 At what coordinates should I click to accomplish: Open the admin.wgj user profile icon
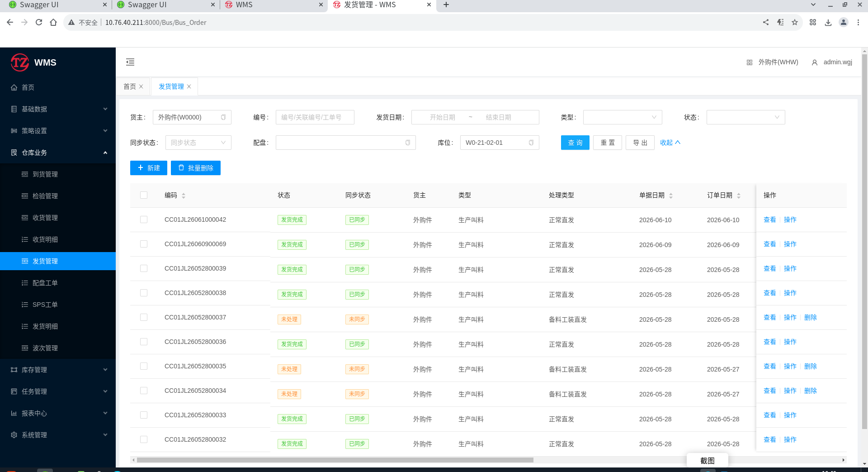click(x=815, y=62)
